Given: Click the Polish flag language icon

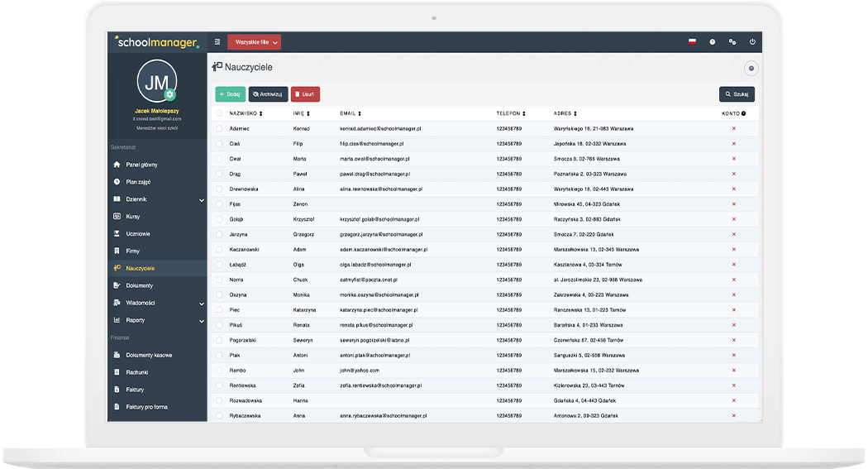Looking at the screenshot, I should click(x=692, y=41).
